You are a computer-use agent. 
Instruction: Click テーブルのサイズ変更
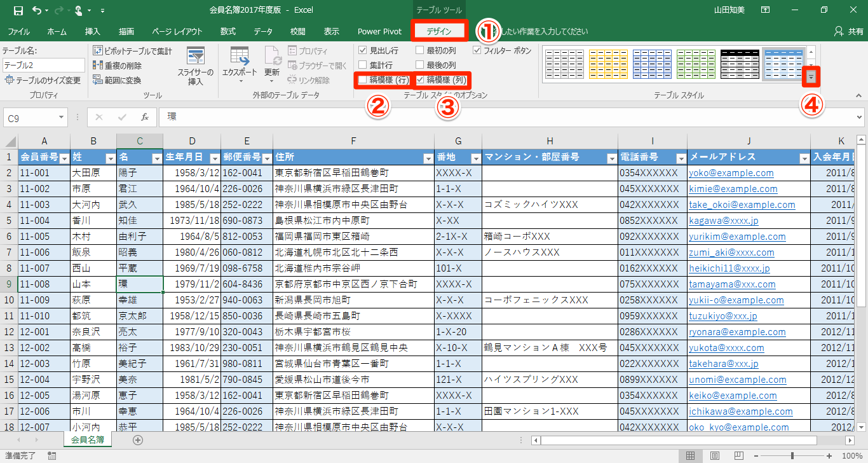coord(43,80)
